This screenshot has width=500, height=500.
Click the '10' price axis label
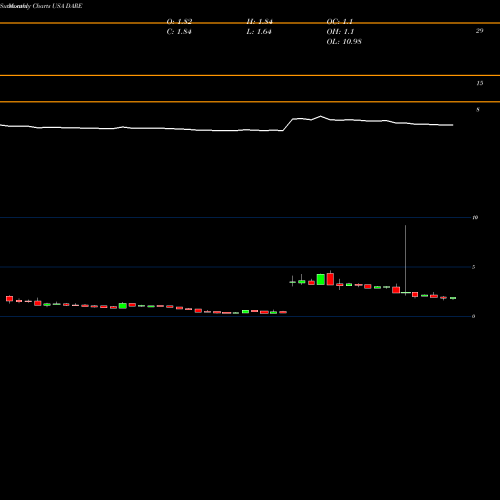[x=475, y=217]
